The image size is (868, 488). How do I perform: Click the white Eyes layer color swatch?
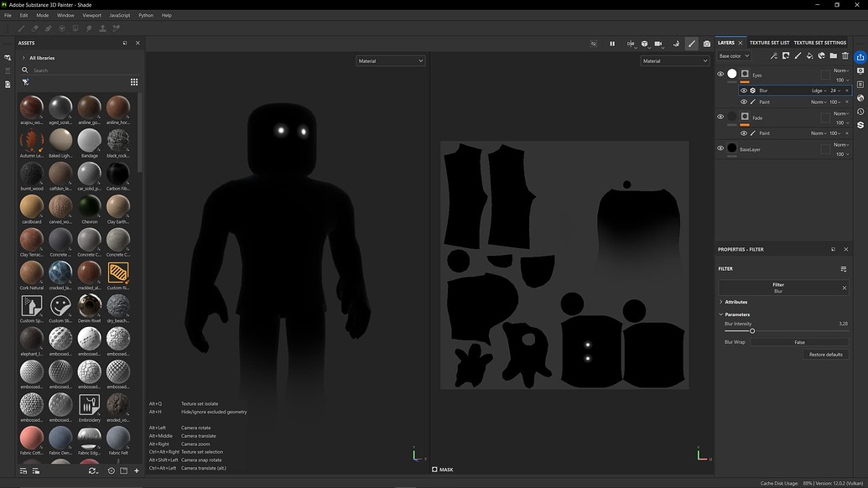click(x=732, y=74)
